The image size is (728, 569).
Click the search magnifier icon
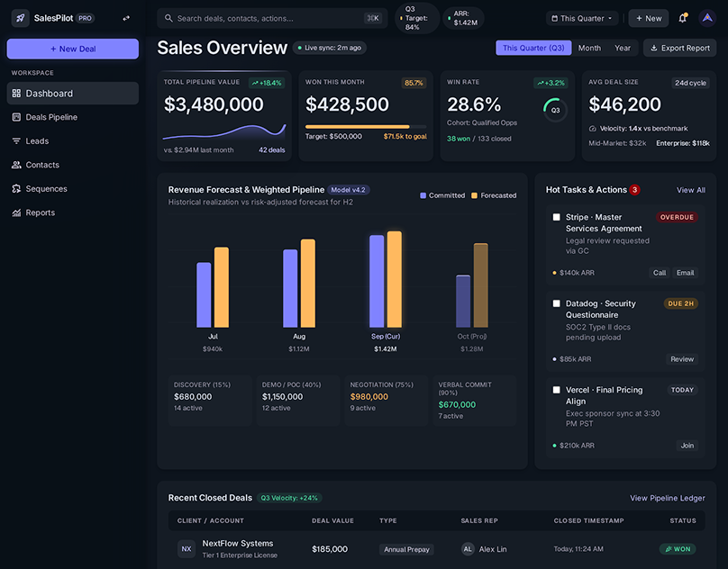tap(168, 18)
